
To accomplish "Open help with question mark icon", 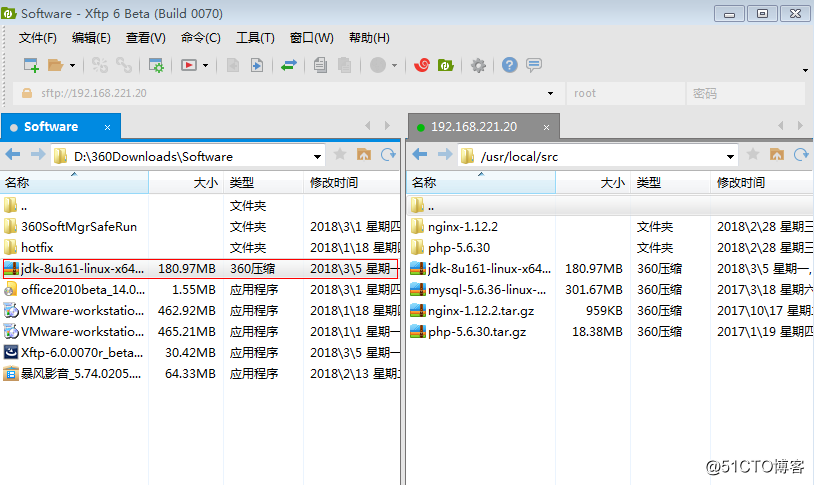I will pyautogui.click(x=509, y=65).
